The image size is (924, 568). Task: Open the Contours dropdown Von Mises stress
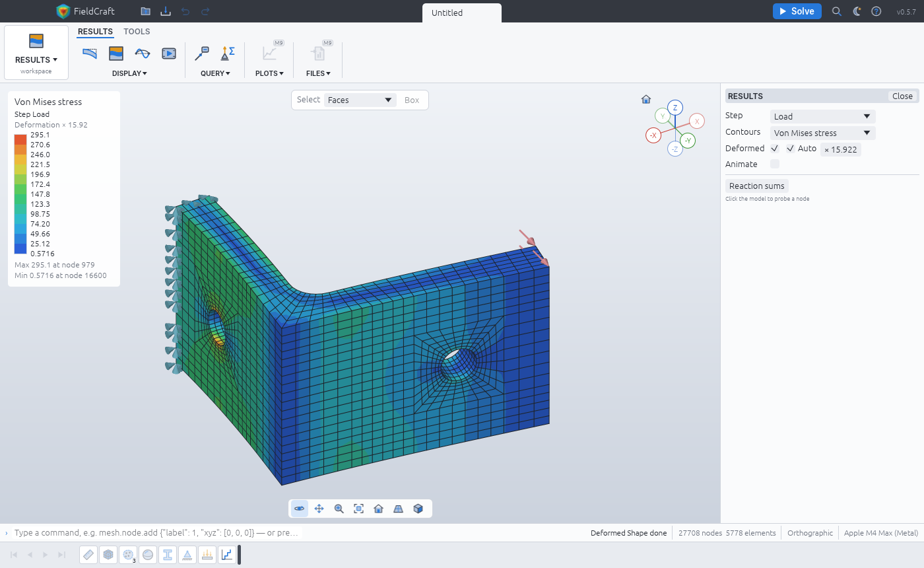822,133
